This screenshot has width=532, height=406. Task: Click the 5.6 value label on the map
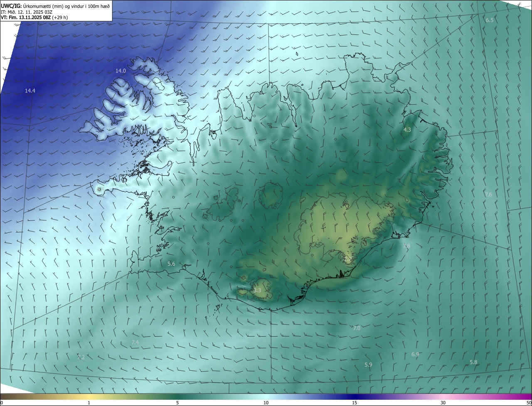pyautogui.click(x=171, y=264)
